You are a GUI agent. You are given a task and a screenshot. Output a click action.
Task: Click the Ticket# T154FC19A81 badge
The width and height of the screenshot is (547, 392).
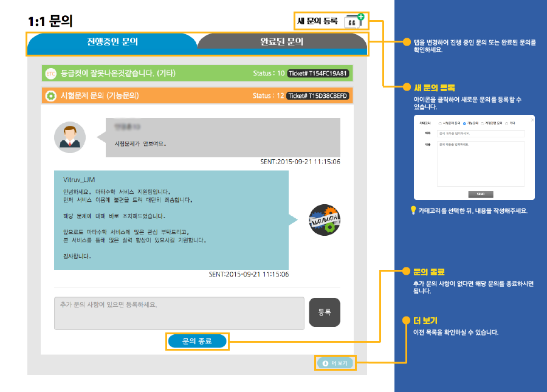pyautogui.click(x=318, y=74)
